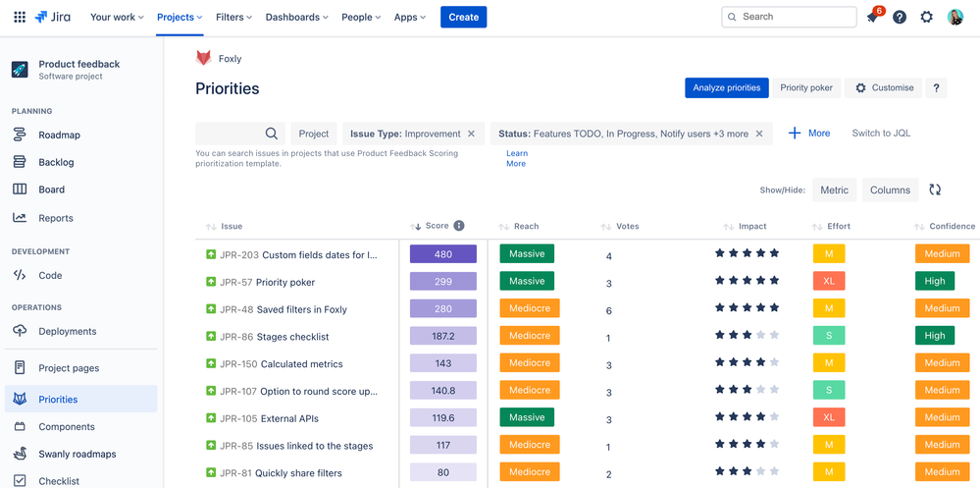Set star rating for JPR-150 Calculated metrics

point(748,362)
